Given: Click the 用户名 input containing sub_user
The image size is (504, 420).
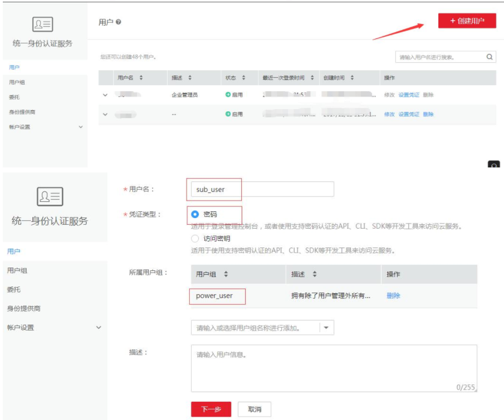Looking at the screenshot, I should pos(262,189).
